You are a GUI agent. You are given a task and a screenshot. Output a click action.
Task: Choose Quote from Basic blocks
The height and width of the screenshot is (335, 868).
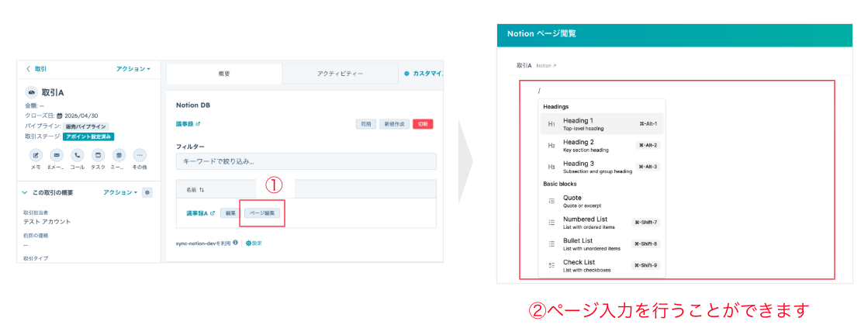click(x=601, y=201)
